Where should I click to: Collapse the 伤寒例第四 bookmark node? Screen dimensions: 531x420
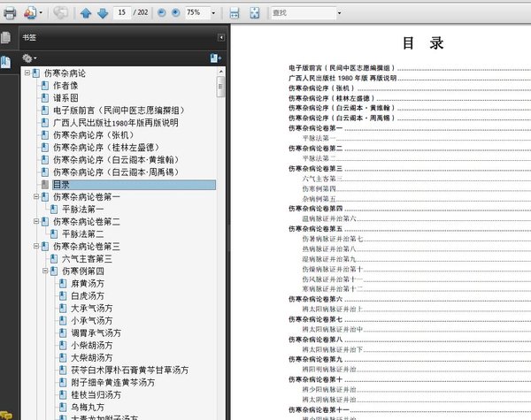click(45, 271)
